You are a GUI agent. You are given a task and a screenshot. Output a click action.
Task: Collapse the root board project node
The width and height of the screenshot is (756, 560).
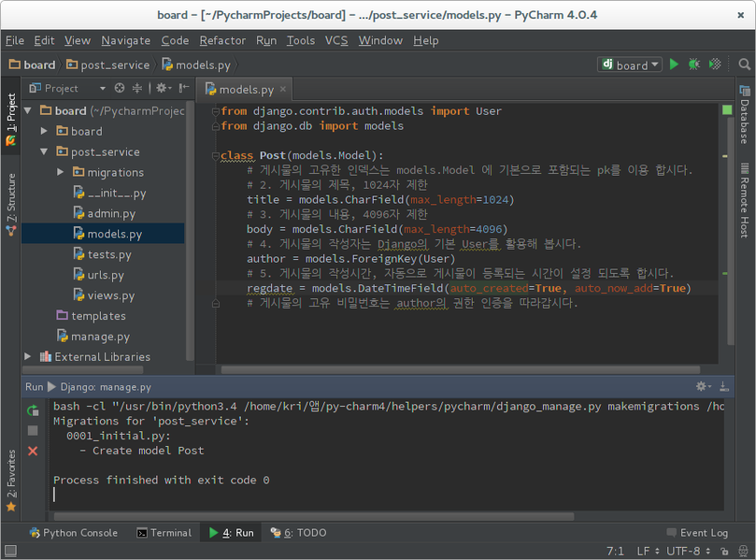(28, 111)
